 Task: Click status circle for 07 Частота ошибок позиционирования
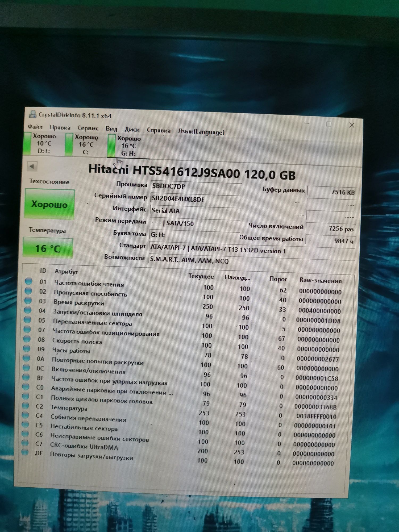point(27,329)
